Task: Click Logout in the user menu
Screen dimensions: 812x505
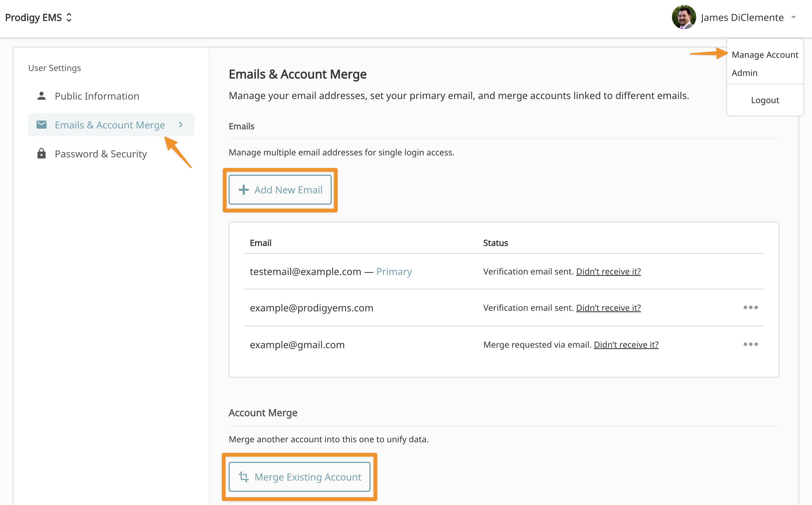Action: [x=765, y=100]
